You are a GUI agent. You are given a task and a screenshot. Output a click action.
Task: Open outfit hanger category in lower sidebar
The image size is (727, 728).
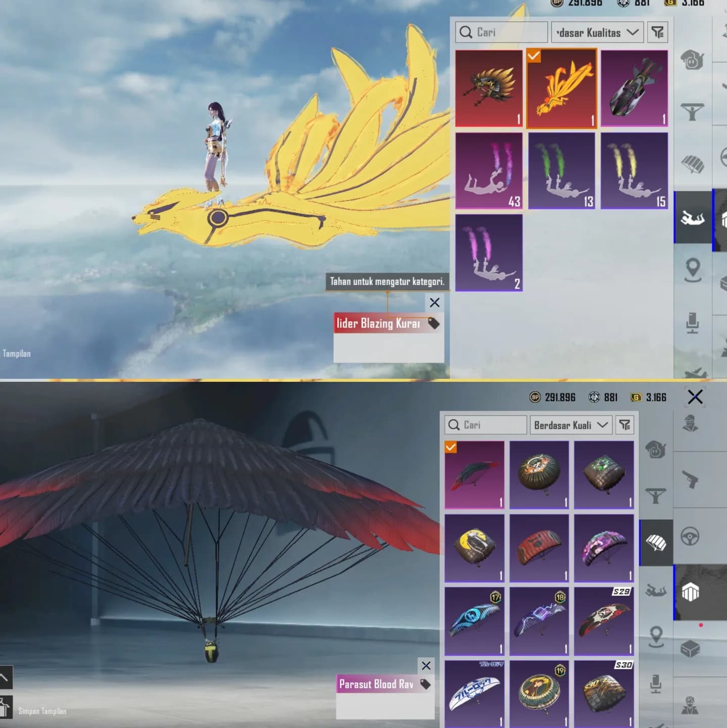click(656, 495)
